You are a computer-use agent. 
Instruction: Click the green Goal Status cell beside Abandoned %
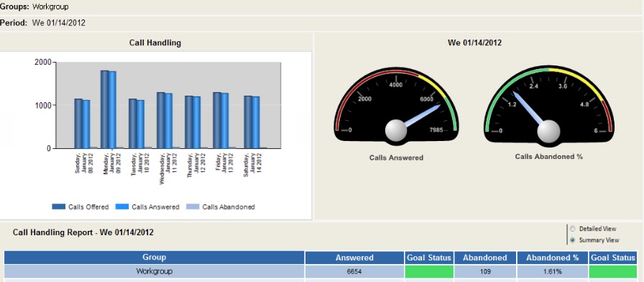pos(612,271)
